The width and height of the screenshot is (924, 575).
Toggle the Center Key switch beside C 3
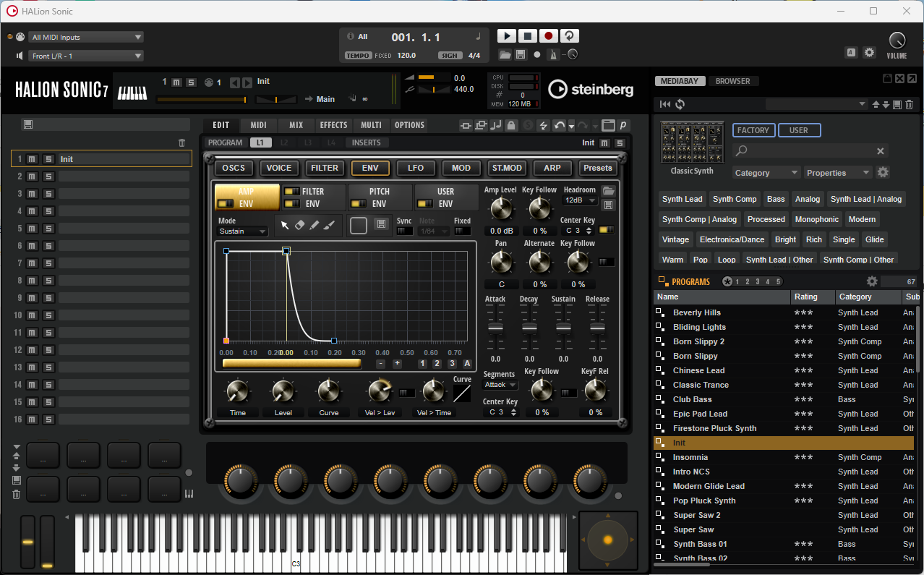tap(607, 231)
